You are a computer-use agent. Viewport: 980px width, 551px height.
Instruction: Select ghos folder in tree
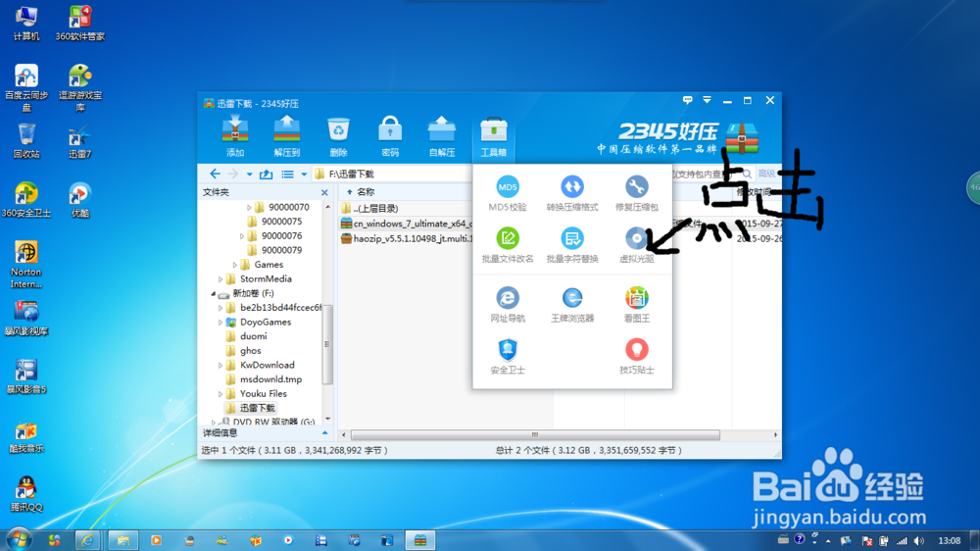250,351
